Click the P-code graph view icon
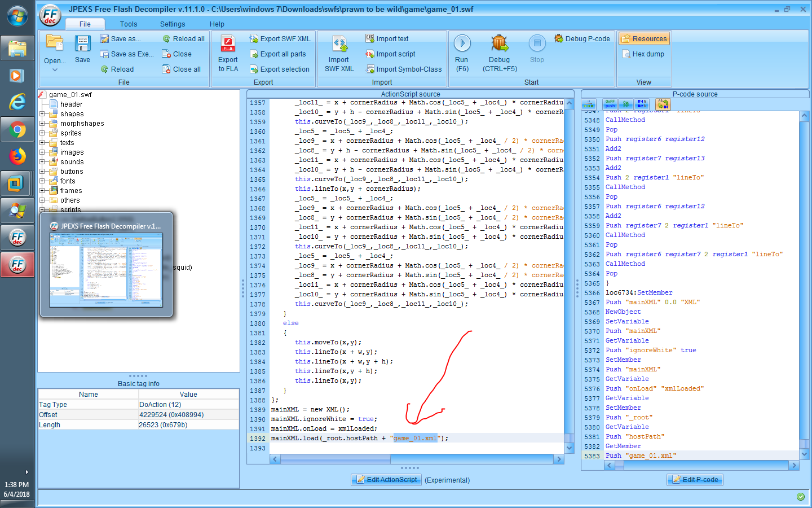 click(x=589, y=105)
